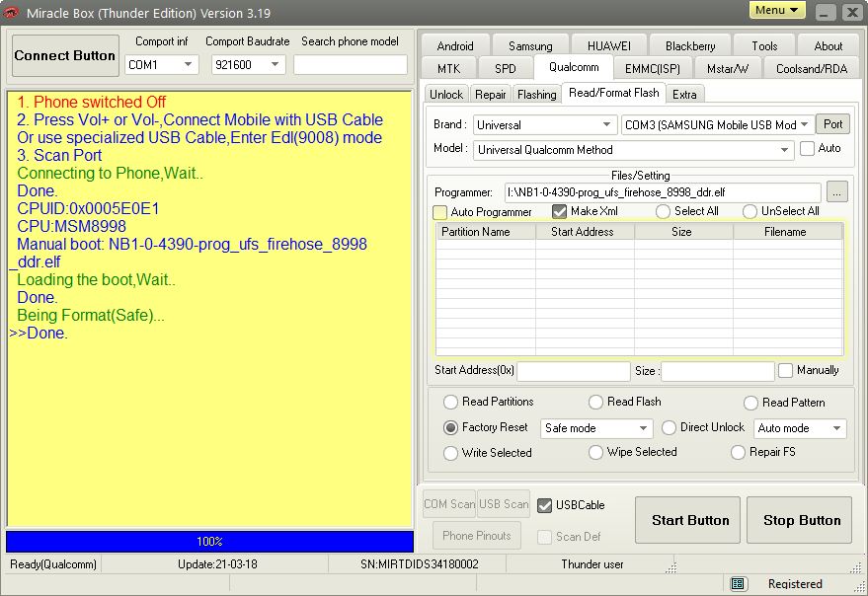
Task: Click the Connect Button
Action: pyautogui.click(x=65, y=55)
